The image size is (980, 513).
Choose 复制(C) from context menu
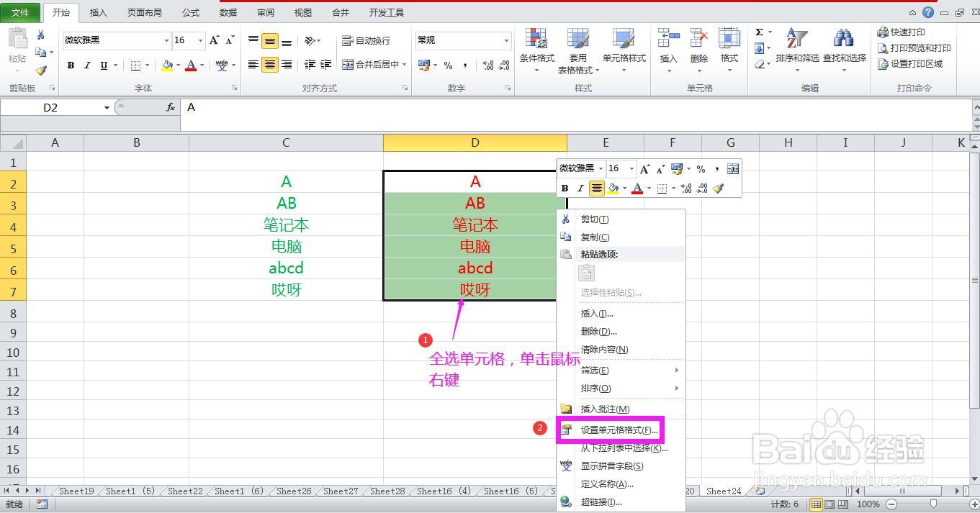point(621,237)
